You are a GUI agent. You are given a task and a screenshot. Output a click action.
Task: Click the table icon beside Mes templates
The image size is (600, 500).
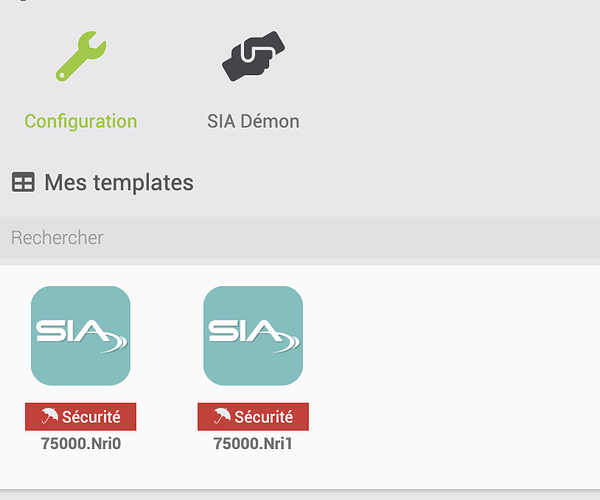click(23, 182)
